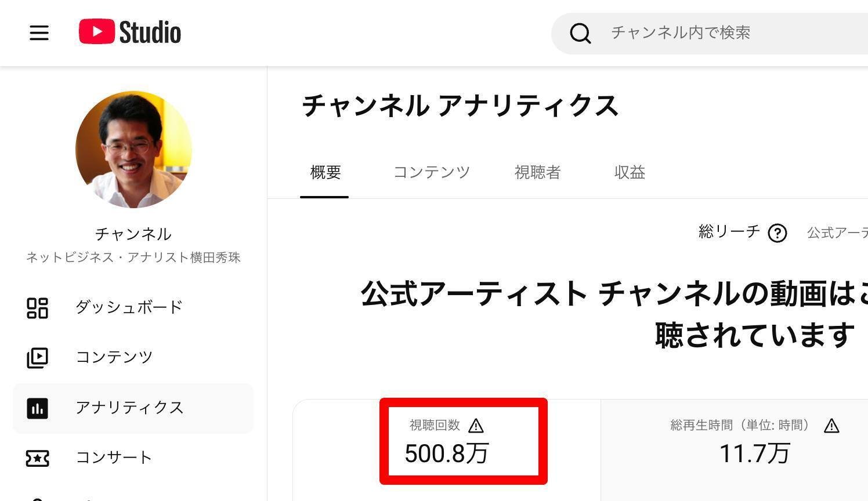Click the help icon beside 総リーチ

tap(777, 233)
